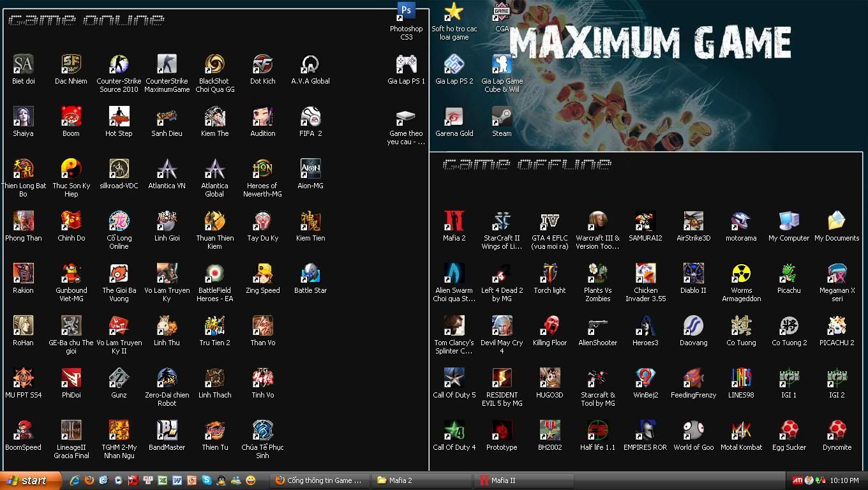Open Chicken Invader 3.55
The width and height of the screenshot is (868, 490).
pos(645,273)
